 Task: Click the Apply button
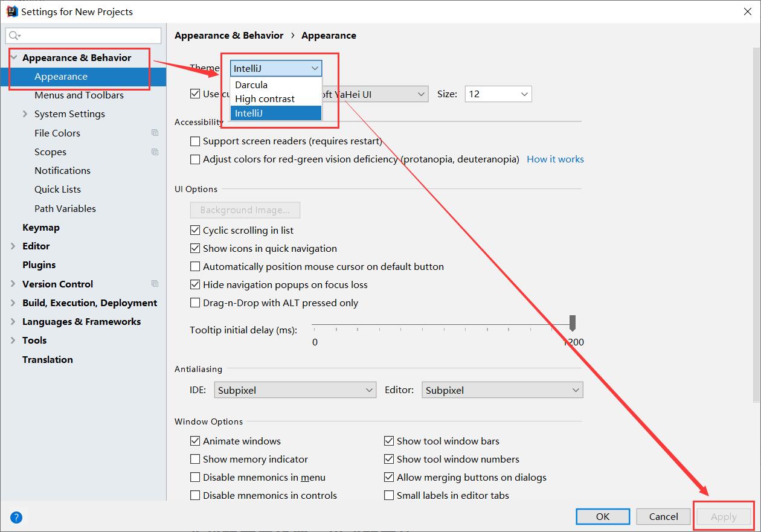click(x=724, y=517)
